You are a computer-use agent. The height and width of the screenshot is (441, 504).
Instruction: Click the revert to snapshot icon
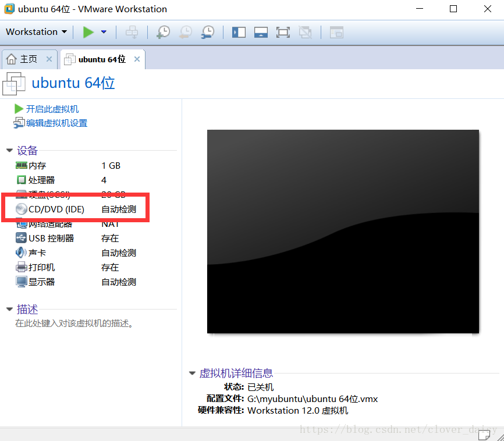186,32
